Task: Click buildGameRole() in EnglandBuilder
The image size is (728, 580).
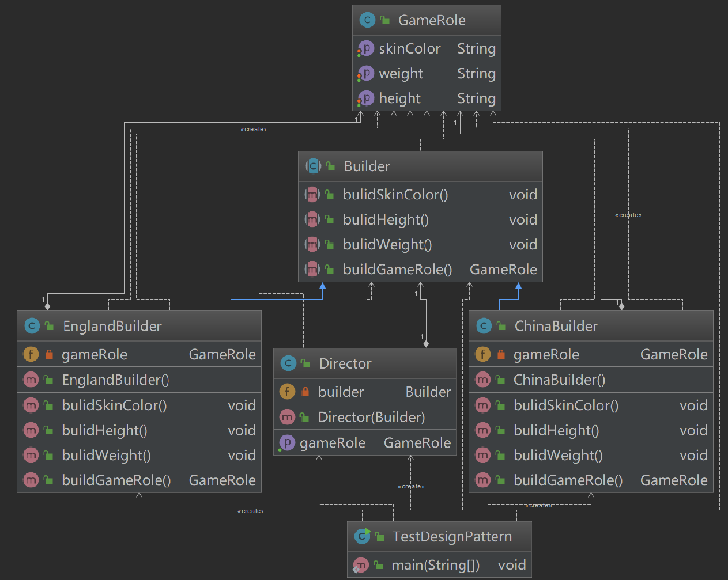Action: (x=116, y=480)
